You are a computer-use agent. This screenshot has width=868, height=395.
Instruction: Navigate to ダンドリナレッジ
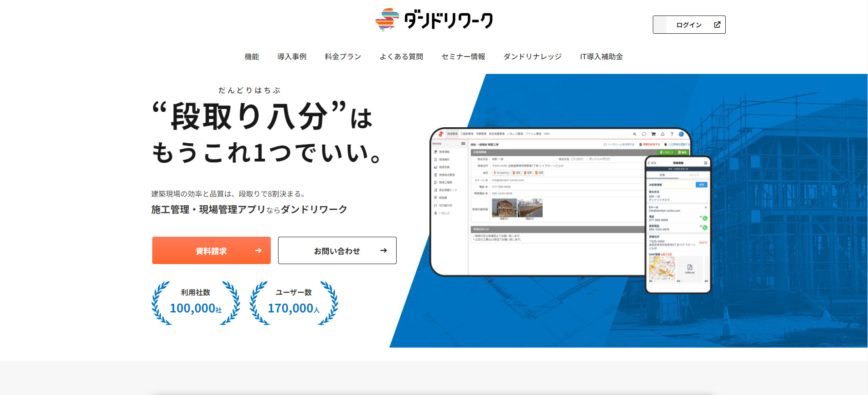click(x=532, y=57)
